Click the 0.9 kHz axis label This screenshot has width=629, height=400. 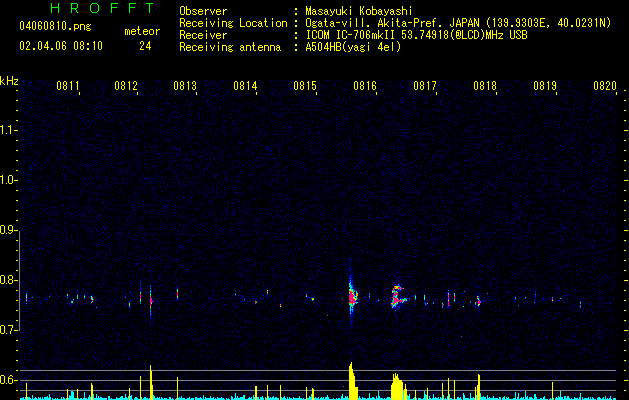9,230
